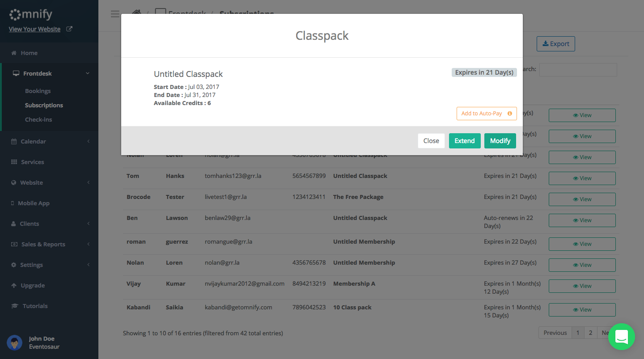Click View Your Website link
Screen dimensions: 644x359
click(34, 29)
